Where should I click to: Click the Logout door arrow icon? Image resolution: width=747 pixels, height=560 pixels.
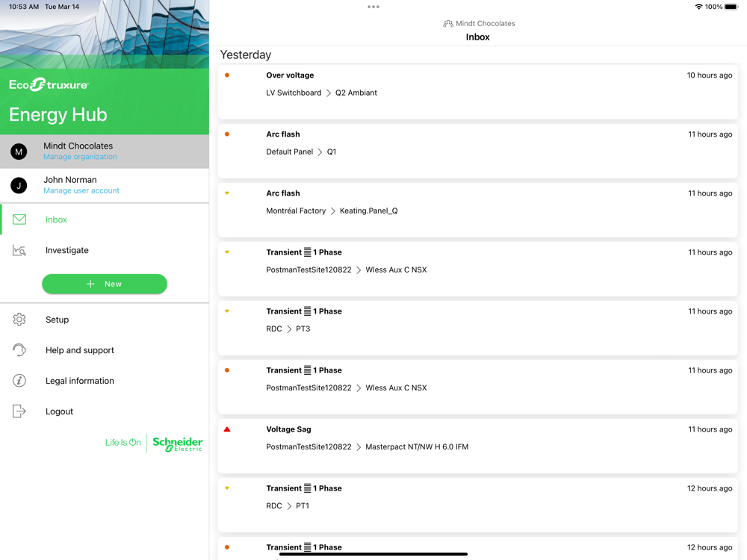(19, 411)
